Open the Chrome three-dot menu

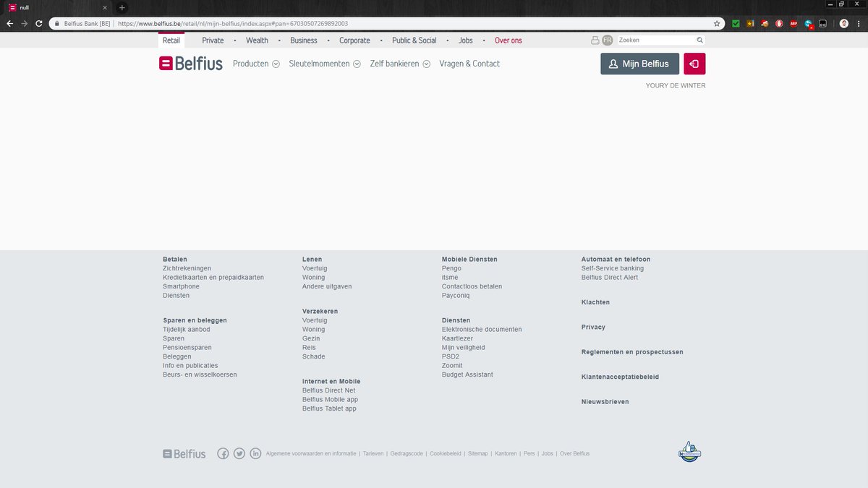(859, 23)
